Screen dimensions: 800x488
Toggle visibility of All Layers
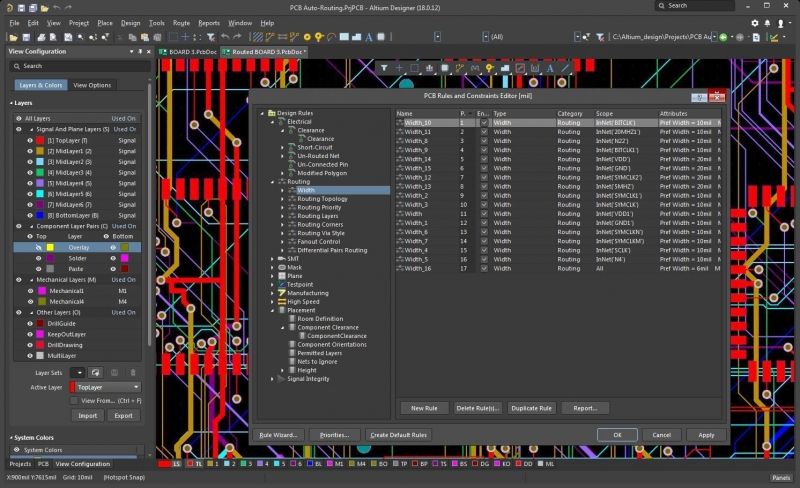point(19,118)
